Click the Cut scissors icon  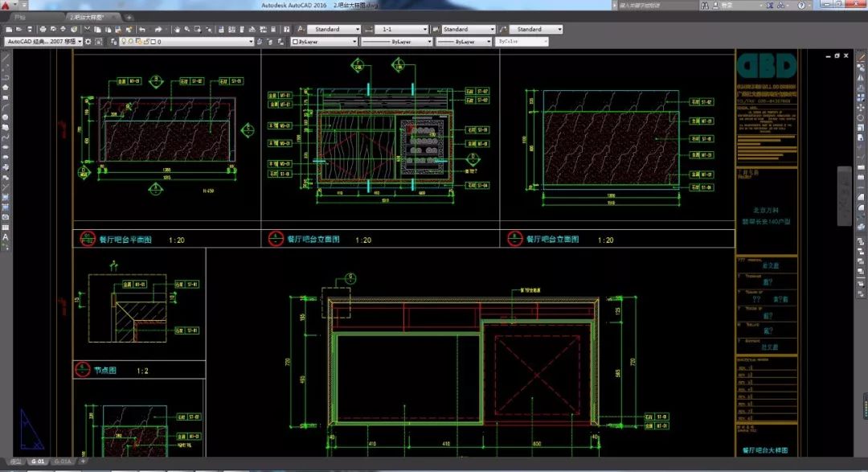click(x=86, y=30)
